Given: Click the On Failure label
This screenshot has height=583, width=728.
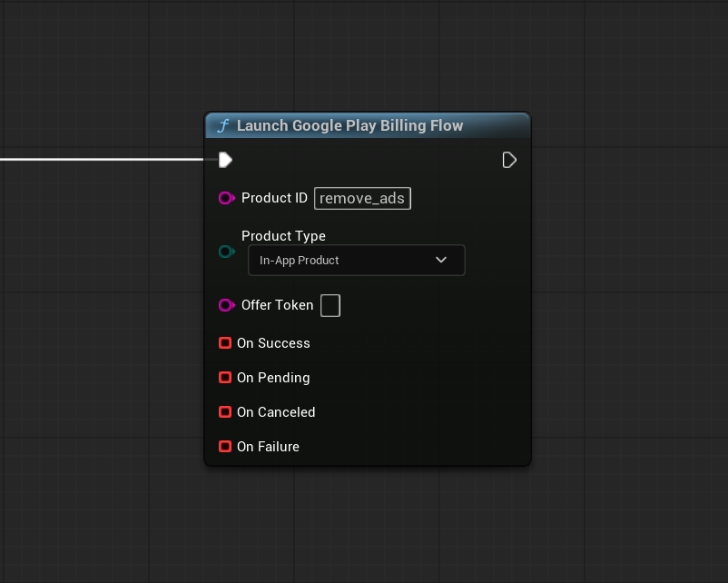Looking at the screenshot, I should tap(269, 447).
